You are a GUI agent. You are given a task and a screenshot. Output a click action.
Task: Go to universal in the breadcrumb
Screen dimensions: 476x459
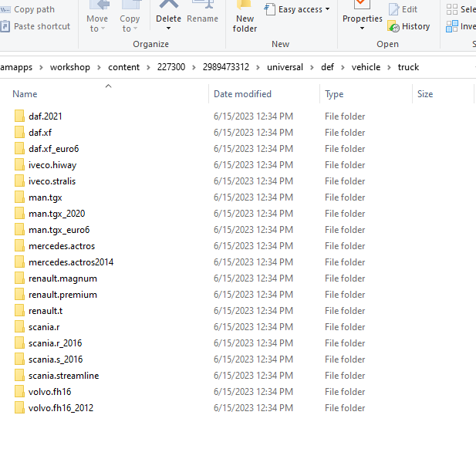click(x=285, y=67)
